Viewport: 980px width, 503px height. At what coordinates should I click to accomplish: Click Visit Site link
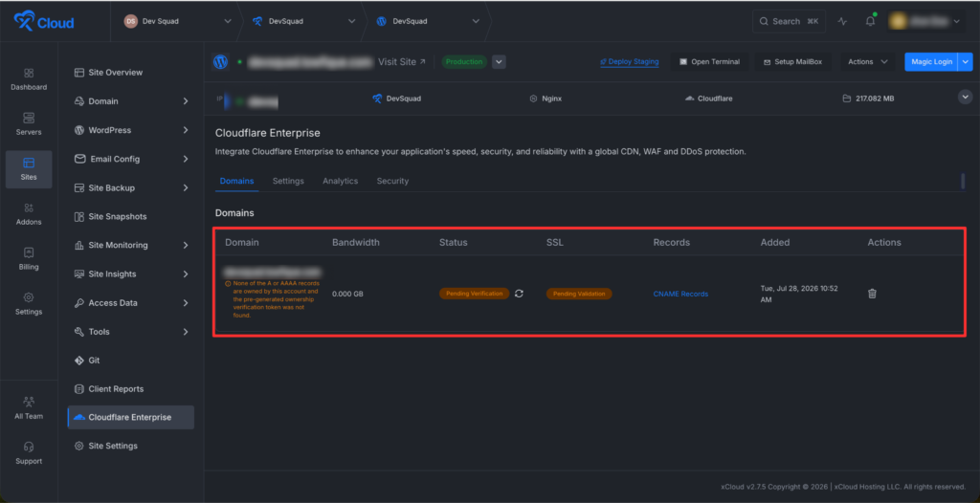tap(401, 62)
